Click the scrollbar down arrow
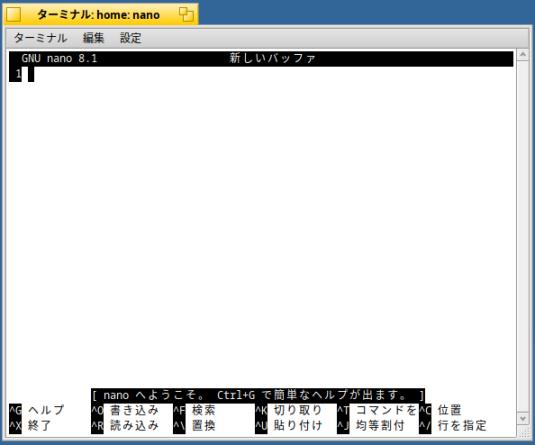Screen dimensions: 535x445 coord(523,418)
